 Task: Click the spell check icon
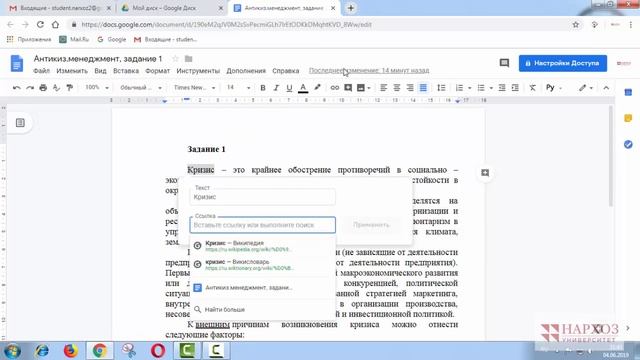click(56, 88)
